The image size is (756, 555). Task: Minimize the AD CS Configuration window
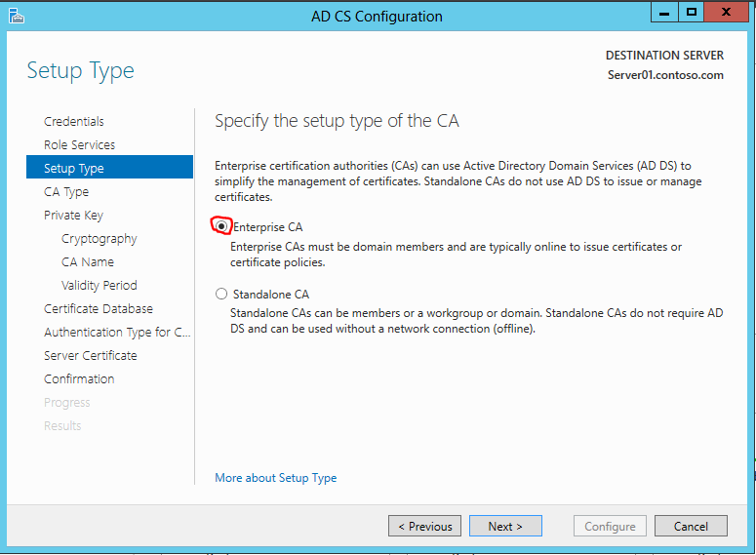pyautogui.click(x=664, y=13)
